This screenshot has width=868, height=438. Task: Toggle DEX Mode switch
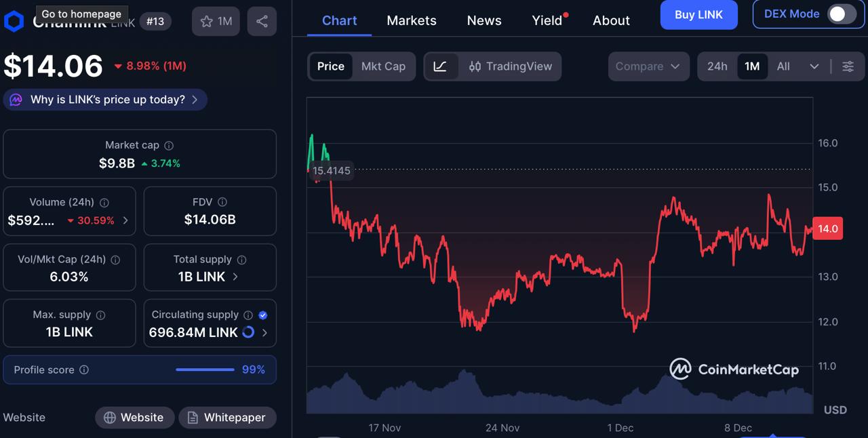point(841,14)
